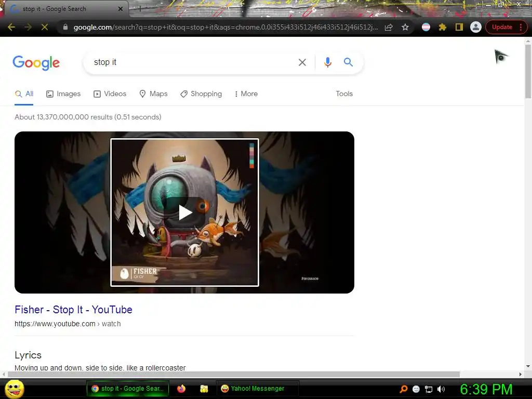
Task: Click the 6:39 PM clock
Action: pyautogui.click(x=486, y=389)
